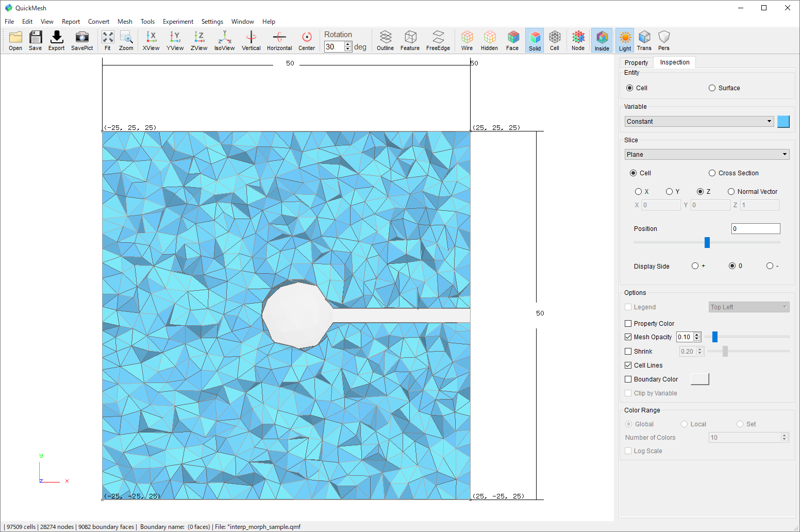Viewport: 800px width, 532px height.
Task: Toggle the Light shading icon
Action: [624, 40]
